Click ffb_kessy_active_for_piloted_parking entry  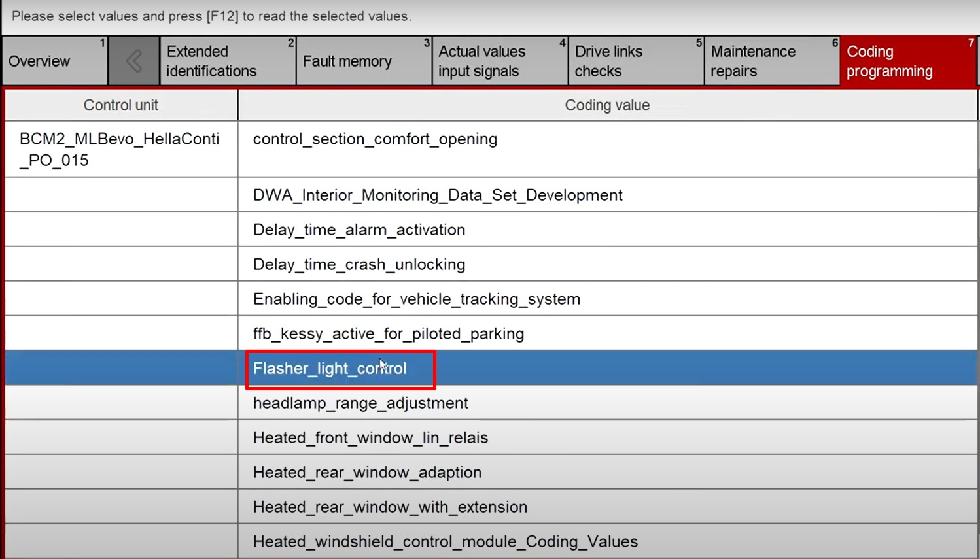(389, 334)
